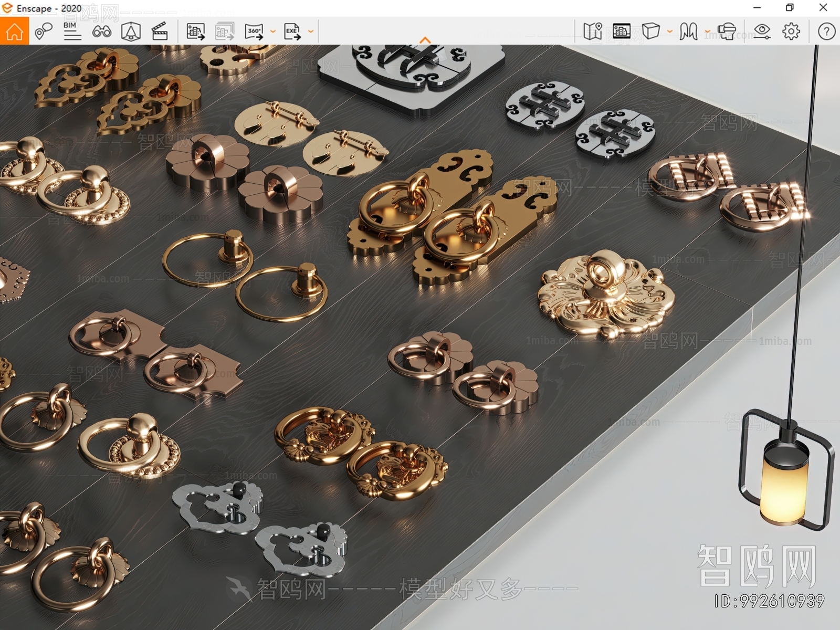Image resolution: width=840 pixels, height=630 pixels.
Task: Open the Collaborative Annotations tool
Action: click(x=43, y=31)
